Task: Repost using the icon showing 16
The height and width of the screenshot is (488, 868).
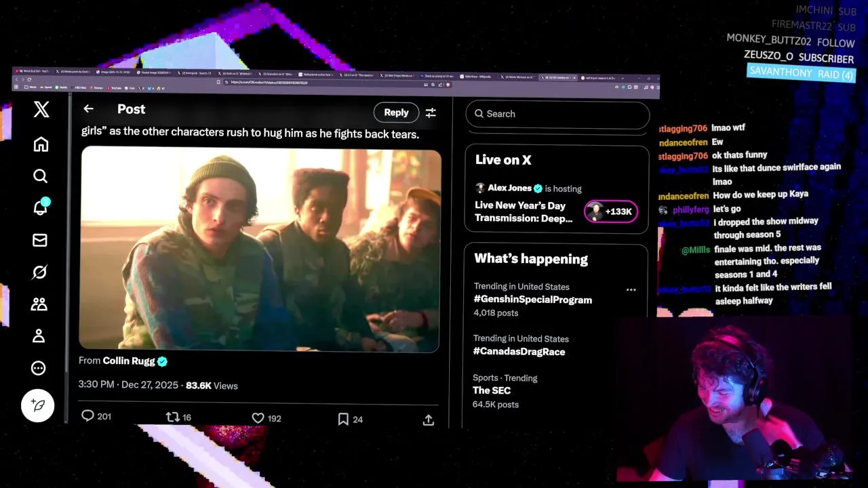Action: (172, 417)
